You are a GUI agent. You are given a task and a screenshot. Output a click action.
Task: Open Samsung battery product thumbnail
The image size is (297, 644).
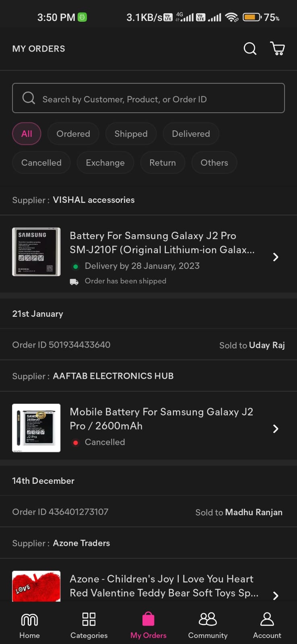tap(36, 252)
